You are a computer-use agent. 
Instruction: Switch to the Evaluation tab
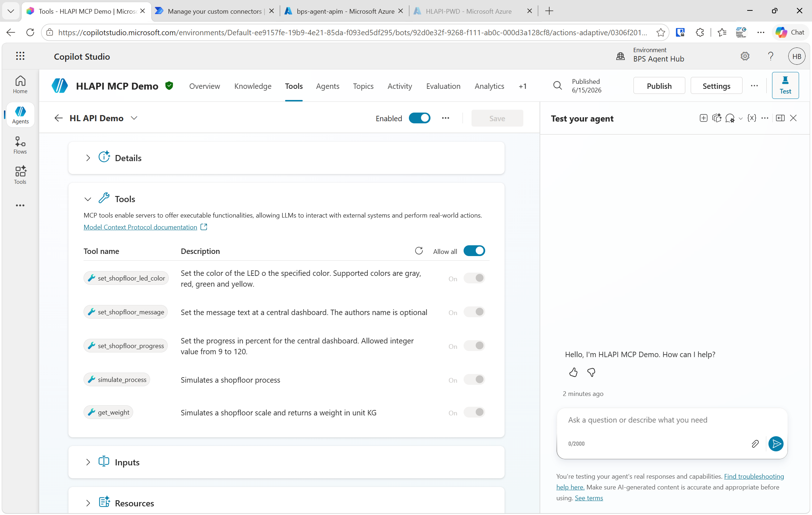click(443, 86)
